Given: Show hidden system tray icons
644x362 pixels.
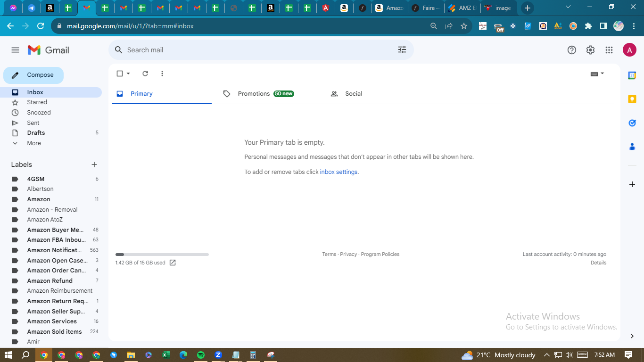Looking at the screenshot, I should pyautogui.click(x=547, y=355).
